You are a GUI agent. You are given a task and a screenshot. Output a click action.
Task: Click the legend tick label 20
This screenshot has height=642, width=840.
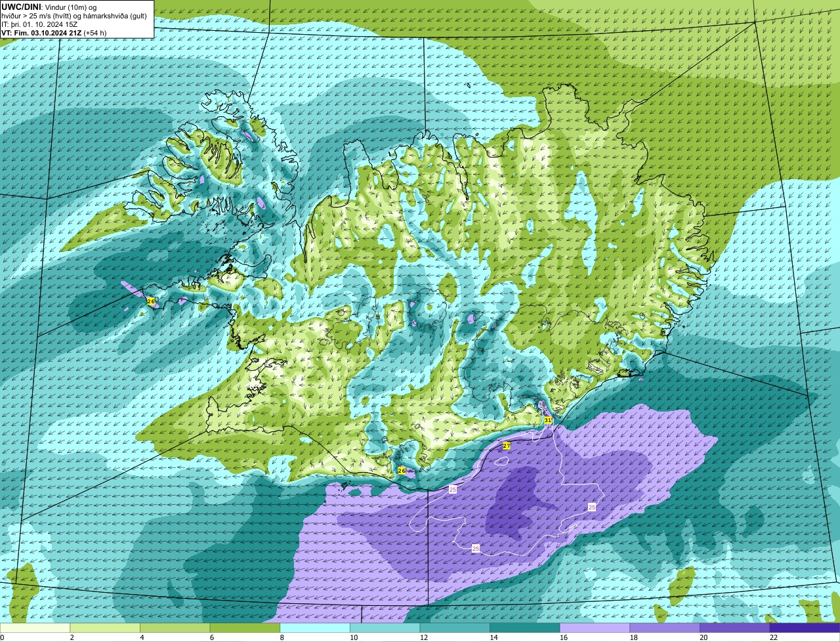[x=703, y=637]
